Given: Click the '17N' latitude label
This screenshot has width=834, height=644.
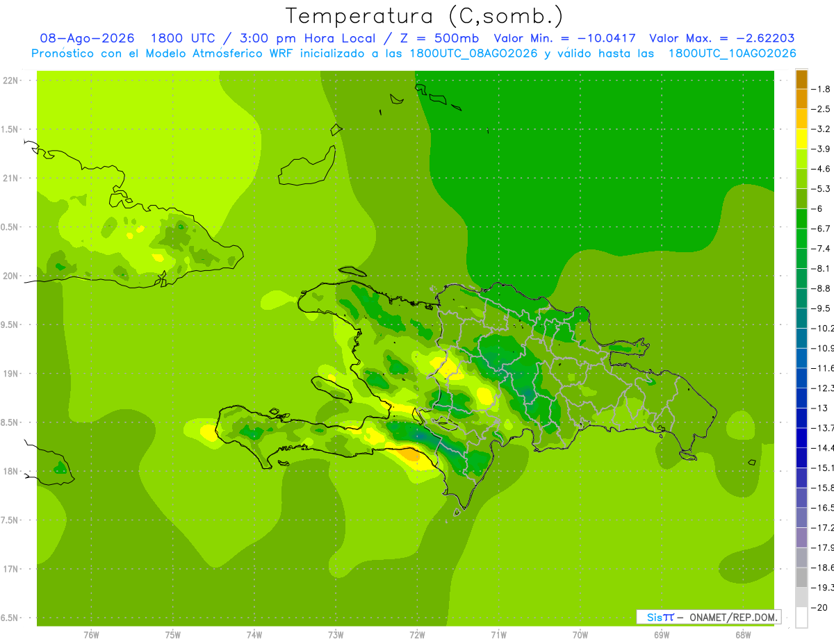Looking at the screenshot, I should coord(10,569).
